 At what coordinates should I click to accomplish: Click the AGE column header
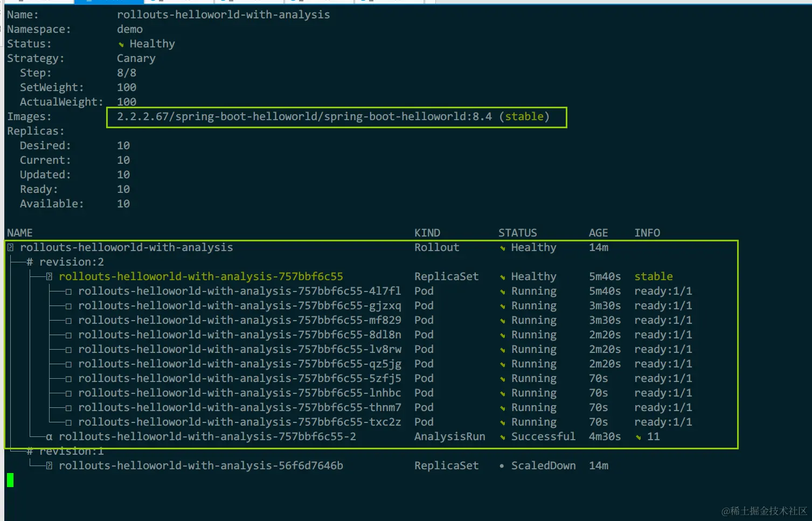(x=598, y=233)
